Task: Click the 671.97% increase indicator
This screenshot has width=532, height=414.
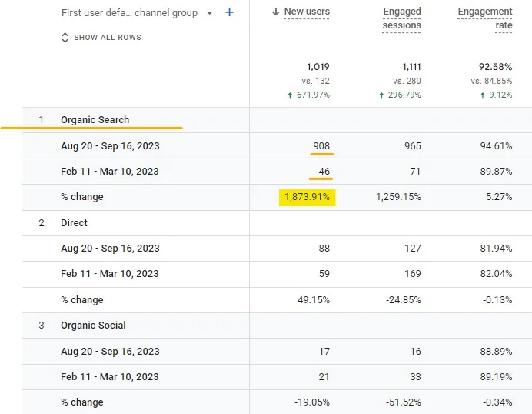Action: [308, 95]
